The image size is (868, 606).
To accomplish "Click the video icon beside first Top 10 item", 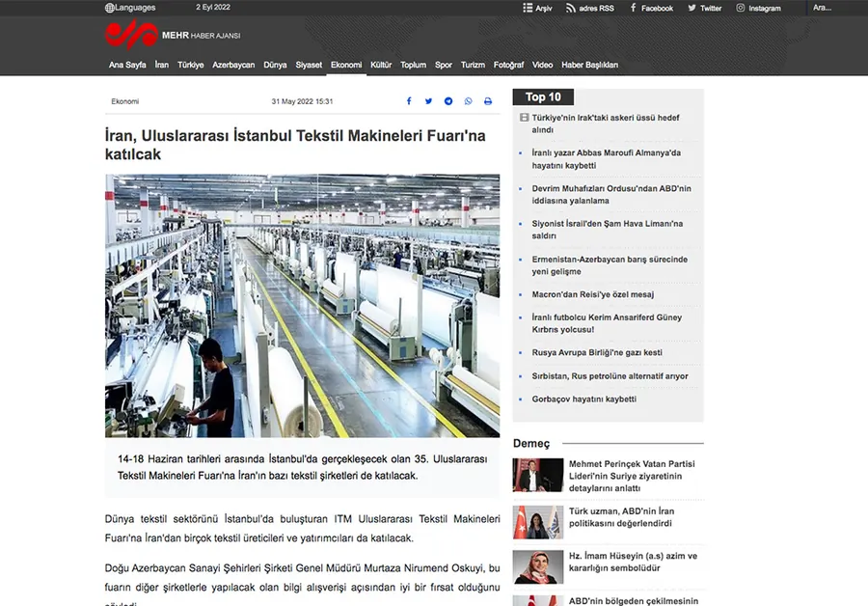I will click(525, 118).
